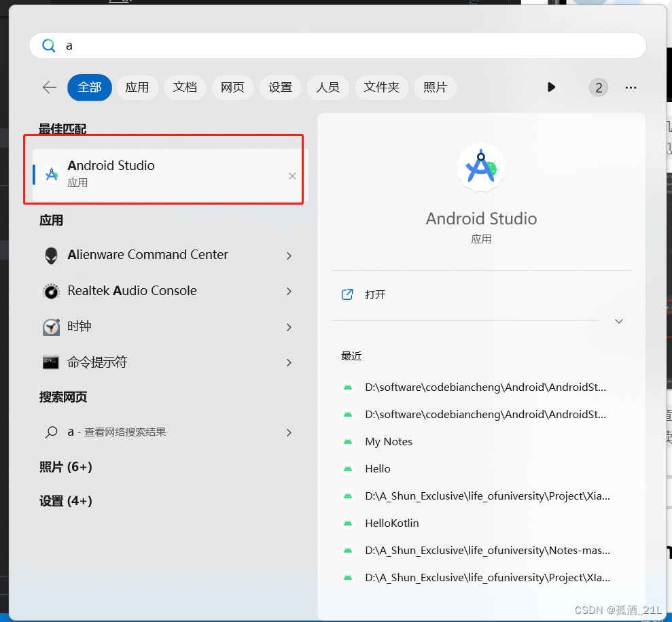The image size is (672, 622).
Task: Click the search input field containing 'a'
Action: tap(337, 46)
